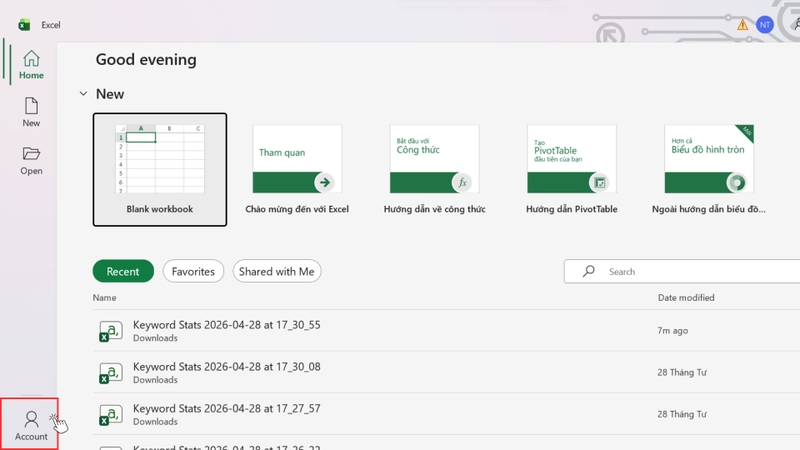
Task: Create a Blank workbook
Action: point(160,169)
